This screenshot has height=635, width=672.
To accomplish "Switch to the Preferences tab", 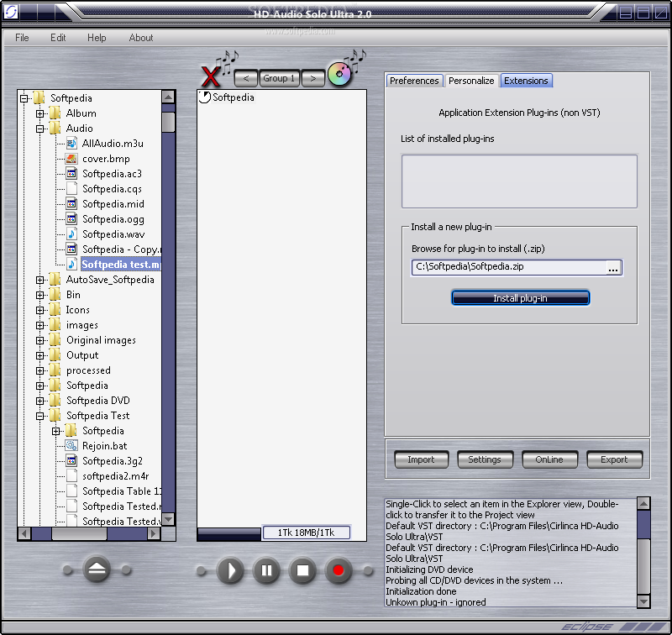I will point(414,81).
